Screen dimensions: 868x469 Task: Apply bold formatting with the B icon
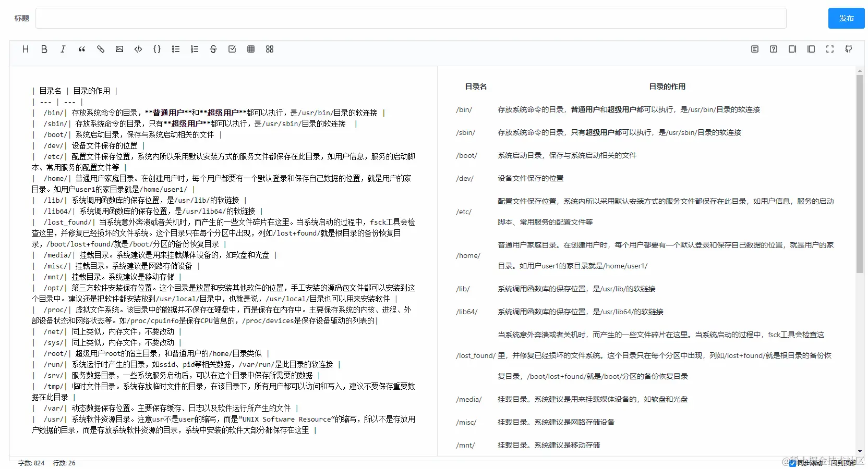[x=44, y=49]
